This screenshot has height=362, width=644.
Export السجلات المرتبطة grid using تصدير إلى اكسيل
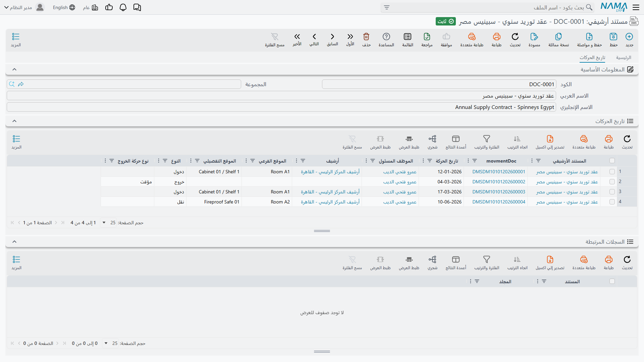point(550,263)
